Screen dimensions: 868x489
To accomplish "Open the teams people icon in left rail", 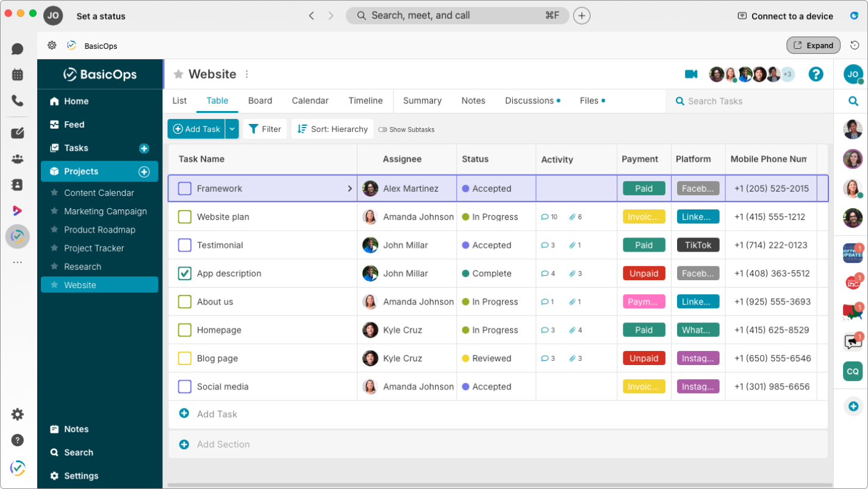I will (18, 159).
